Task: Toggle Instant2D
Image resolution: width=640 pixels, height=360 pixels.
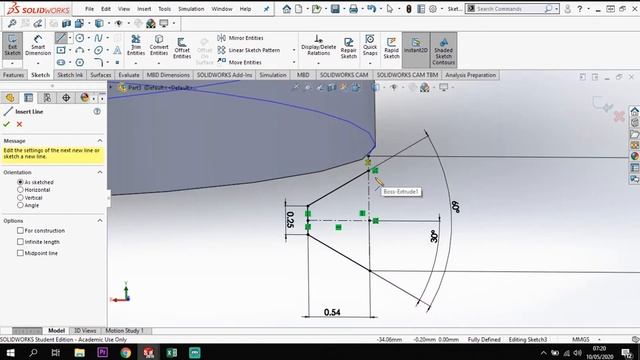Action: click(416, 50)
